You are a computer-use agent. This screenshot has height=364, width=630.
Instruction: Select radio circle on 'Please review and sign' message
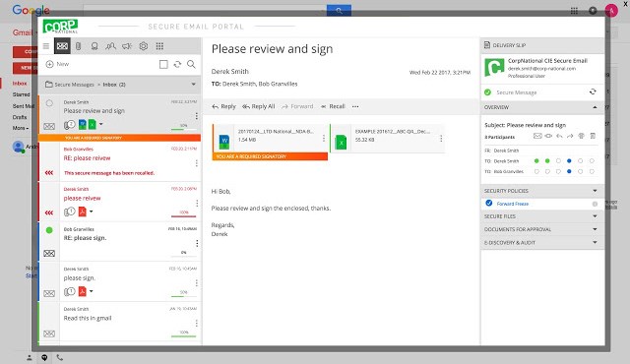point(49,103)
